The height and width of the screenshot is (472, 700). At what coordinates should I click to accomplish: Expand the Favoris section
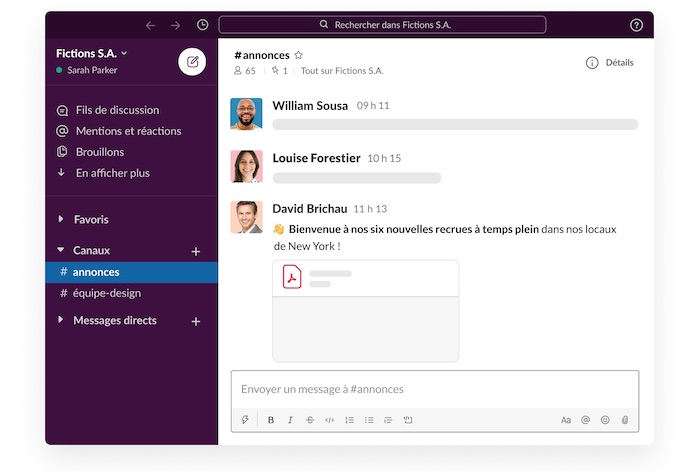61,219
